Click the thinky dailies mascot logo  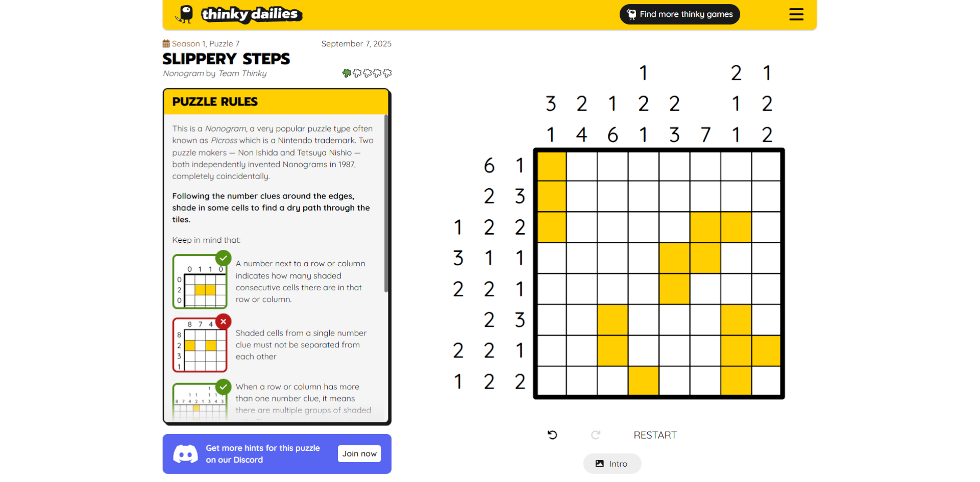point(185,14)
